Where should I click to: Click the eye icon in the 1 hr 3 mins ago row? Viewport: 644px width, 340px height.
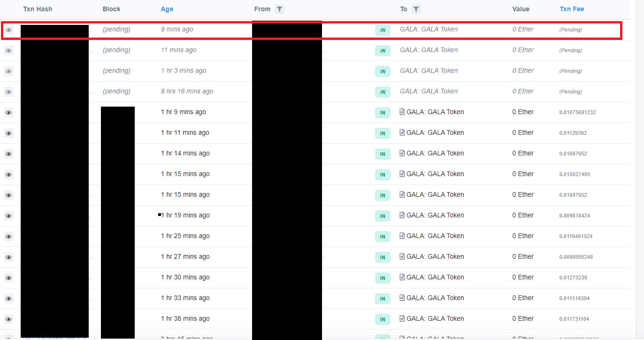(x=8, y=71)
